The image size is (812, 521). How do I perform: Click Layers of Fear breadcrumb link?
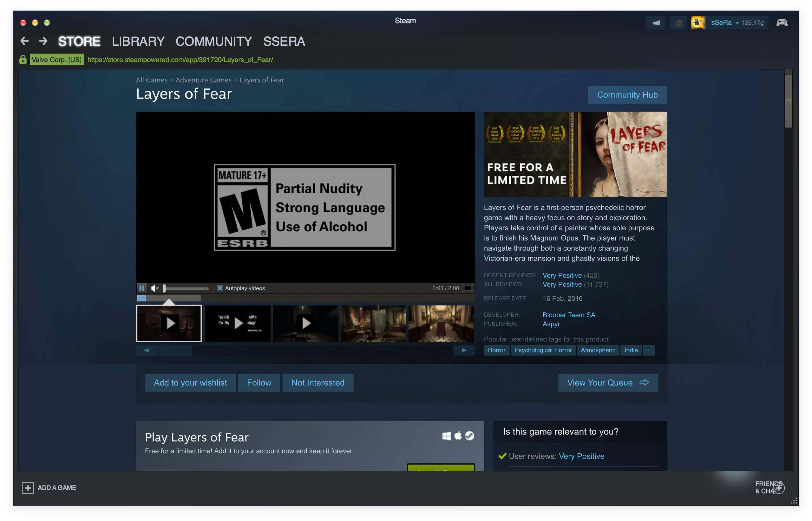(x=262, y=80)
